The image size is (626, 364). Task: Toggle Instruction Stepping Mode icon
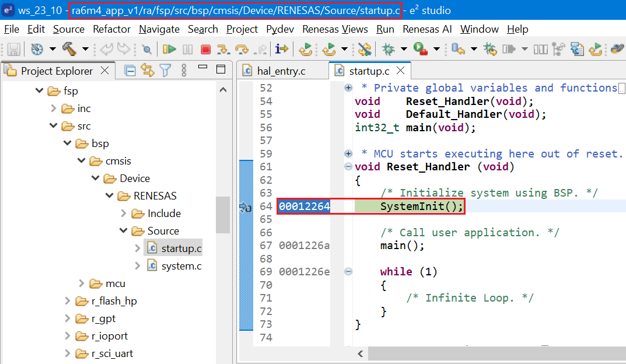(x=281, y=49)
